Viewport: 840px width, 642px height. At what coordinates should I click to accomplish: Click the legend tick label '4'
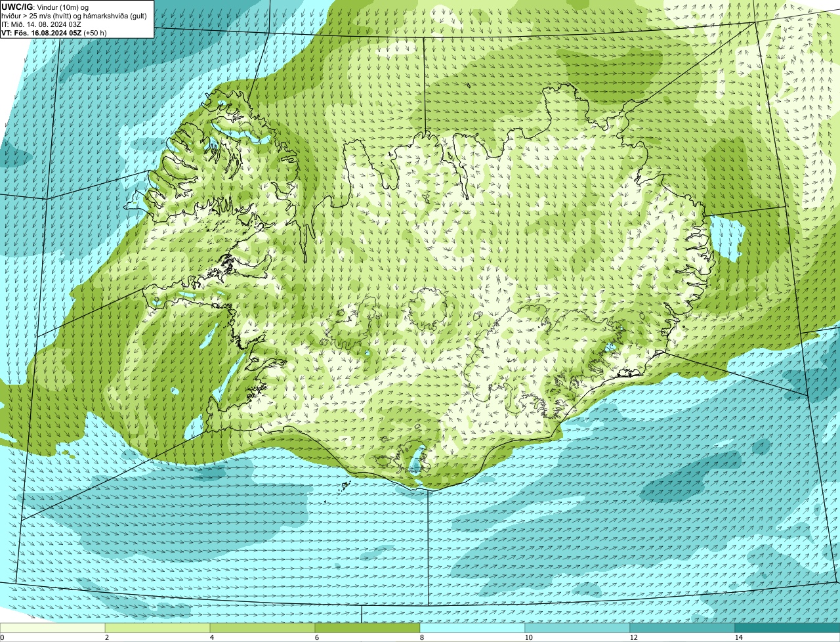[x=211, y=637]
